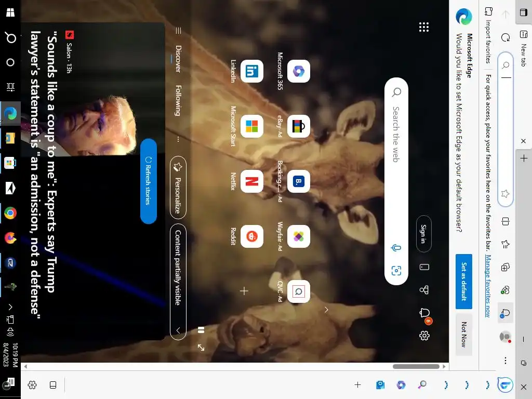Viewport: 532px width, 399px height.
Task: Switch to the Following feed tab
Action: point(178,100)
